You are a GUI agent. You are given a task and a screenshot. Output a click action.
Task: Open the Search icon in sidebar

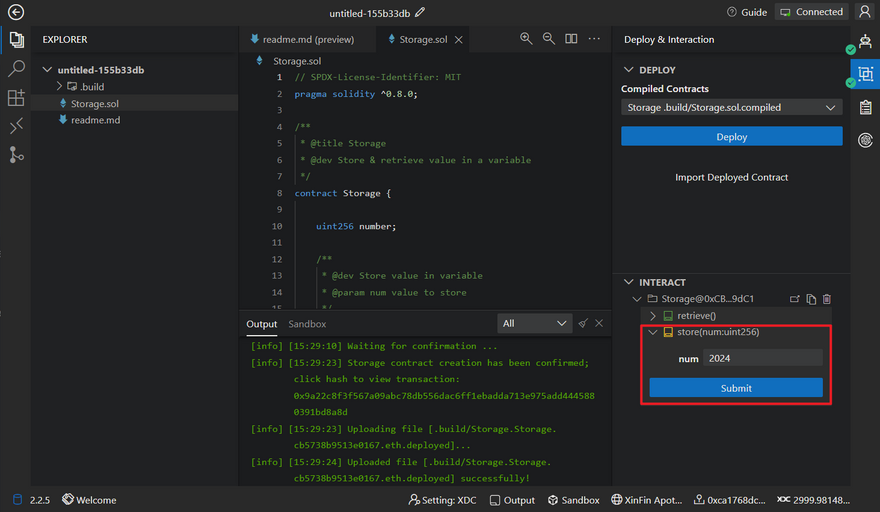click(16, 68)
